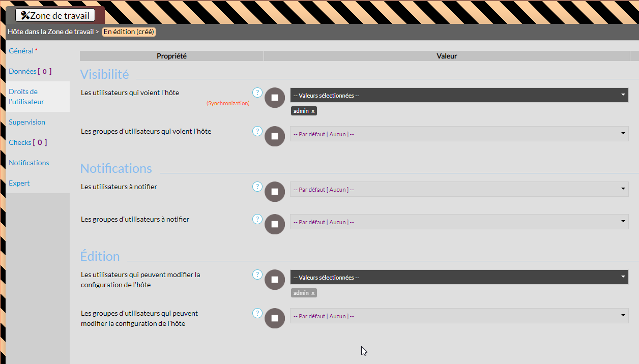Image resolution: width=639 pixels, height=364 pixels.
Task: Click the Zone de travail button
Action: (x=55, y=15)
